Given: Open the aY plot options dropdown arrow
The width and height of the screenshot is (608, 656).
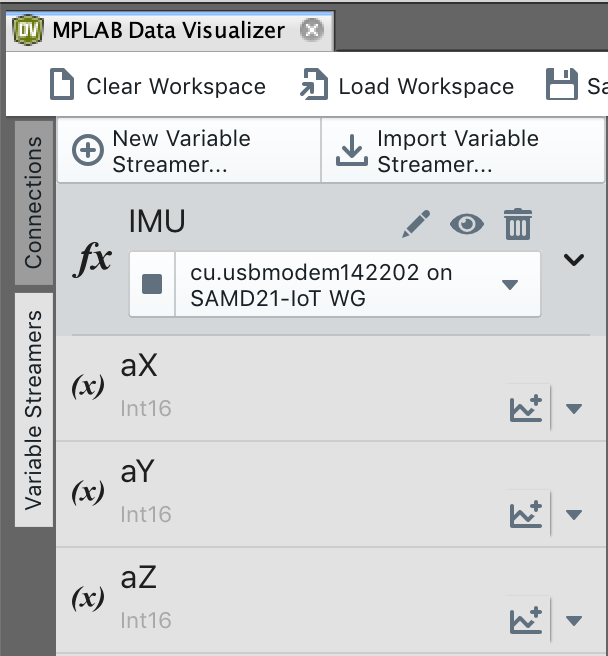Looking at the screenshot, I should click(x=574, y=514).
